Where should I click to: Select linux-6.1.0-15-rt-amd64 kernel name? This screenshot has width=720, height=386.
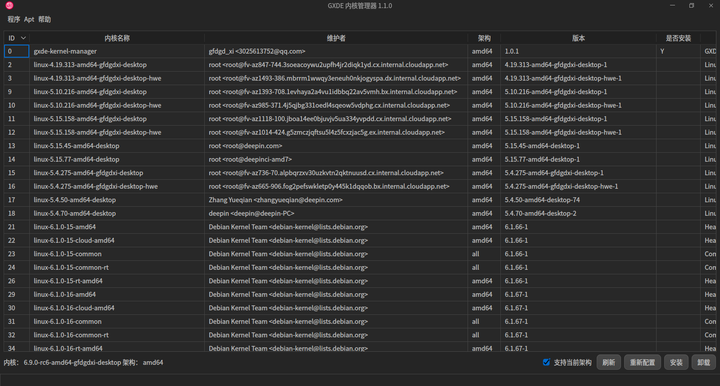(68, 281)
